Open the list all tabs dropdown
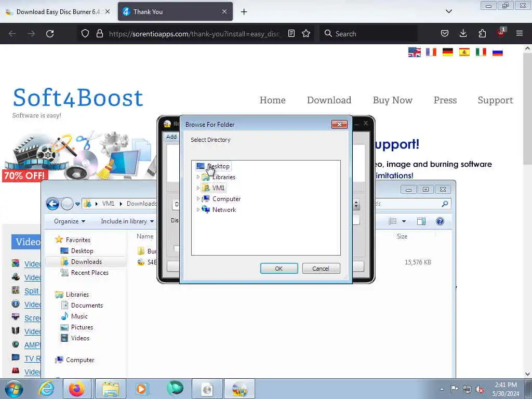532x399 pixels. click(448, 12)
